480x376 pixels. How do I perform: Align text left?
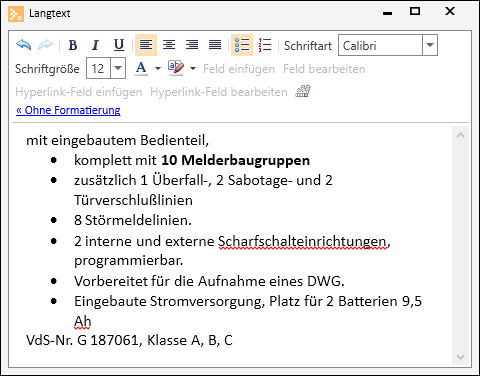[x=146, y=45]
